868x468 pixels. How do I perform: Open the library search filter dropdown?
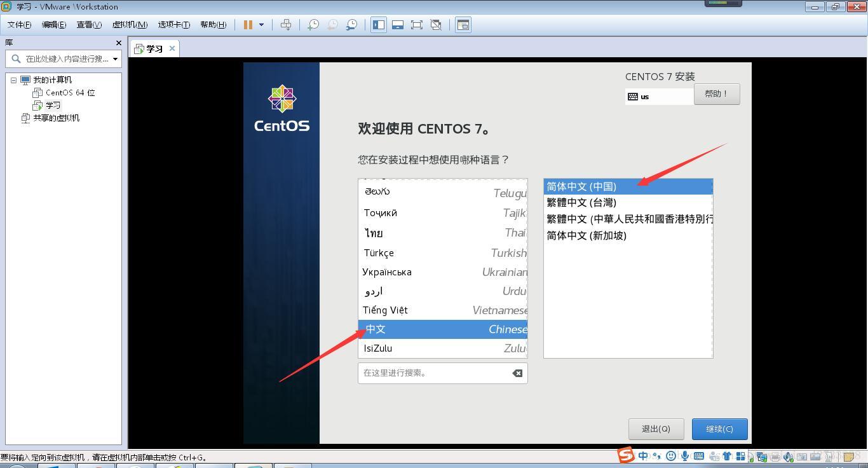tap(115, 59)
